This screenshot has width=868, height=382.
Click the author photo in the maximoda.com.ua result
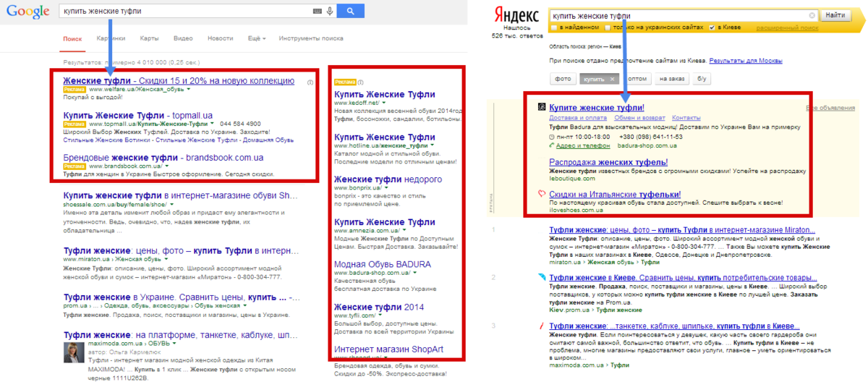[x=74, y=352]
